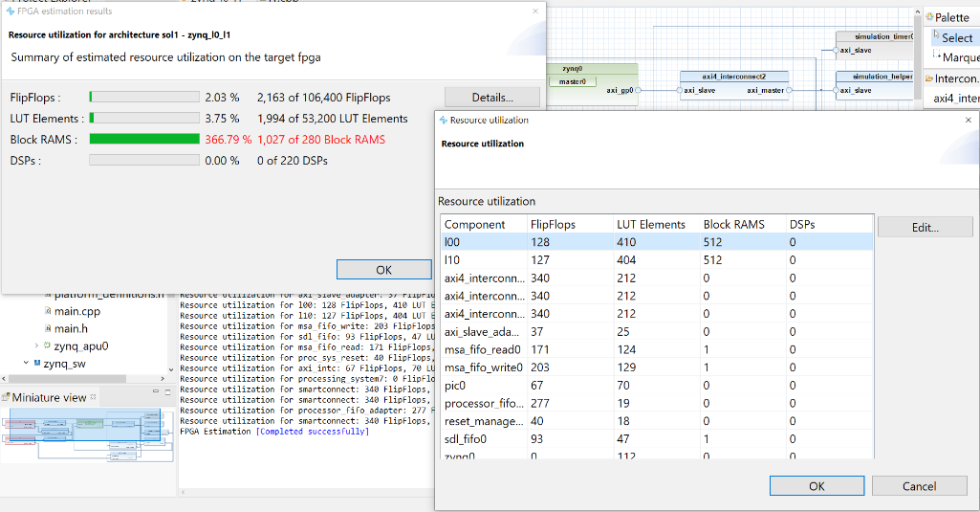Click Resource utilization dialog title icon
This screenshot has width=980, height=512.
click(443, 120)
